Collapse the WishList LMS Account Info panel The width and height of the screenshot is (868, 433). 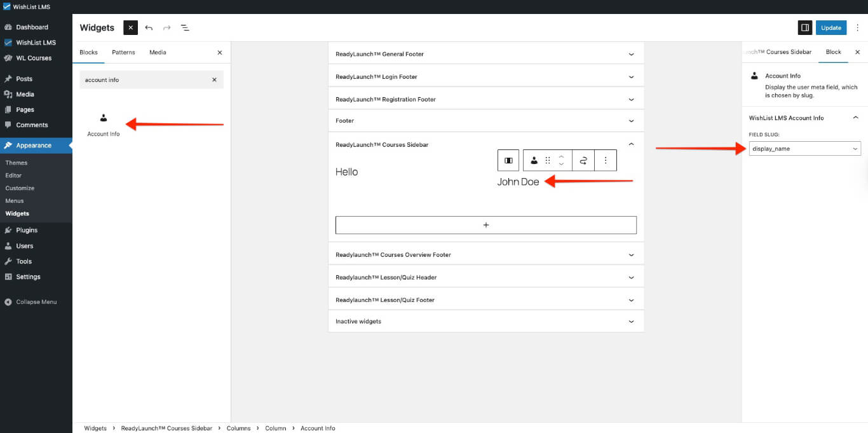click(855, 118)
